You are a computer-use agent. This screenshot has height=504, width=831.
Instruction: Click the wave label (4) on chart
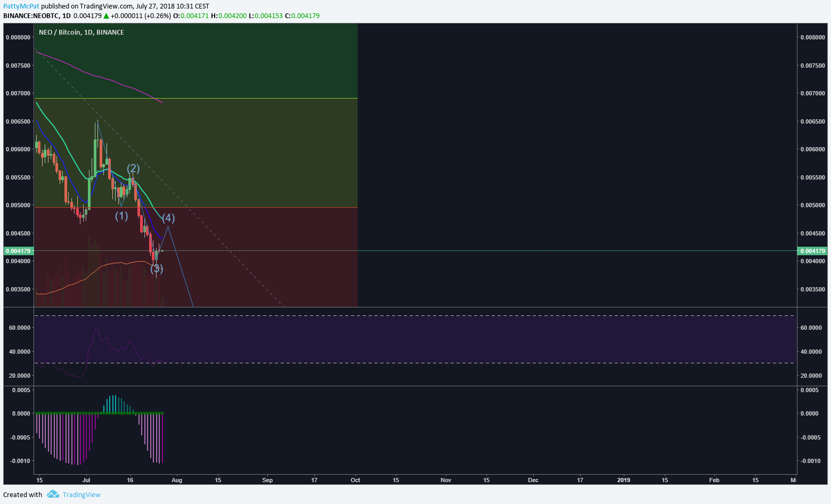(168, 218)
